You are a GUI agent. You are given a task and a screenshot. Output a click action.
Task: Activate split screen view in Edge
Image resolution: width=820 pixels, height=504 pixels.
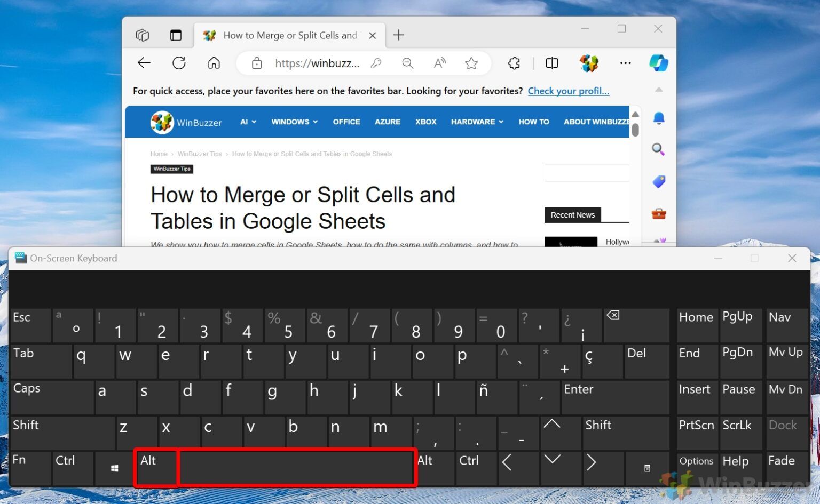(x=551, y=63)
